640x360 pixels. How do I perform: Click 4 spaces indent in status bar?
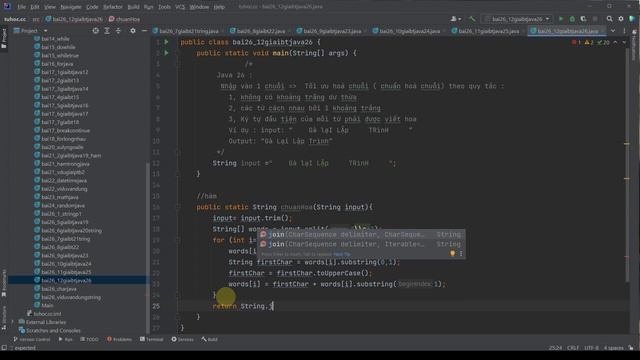click(613, 348)
